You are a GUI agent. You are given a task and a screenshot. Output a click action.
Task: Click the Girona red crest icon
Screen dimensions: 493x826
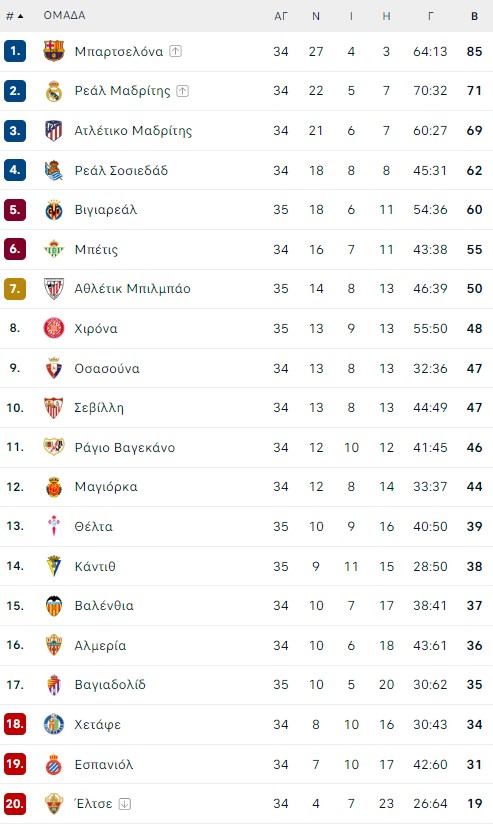(54, 328)
